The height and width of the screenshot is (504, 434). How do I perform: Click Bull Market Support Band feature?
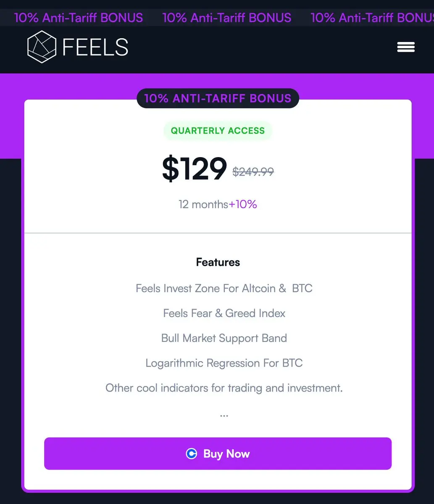point(224,338)
